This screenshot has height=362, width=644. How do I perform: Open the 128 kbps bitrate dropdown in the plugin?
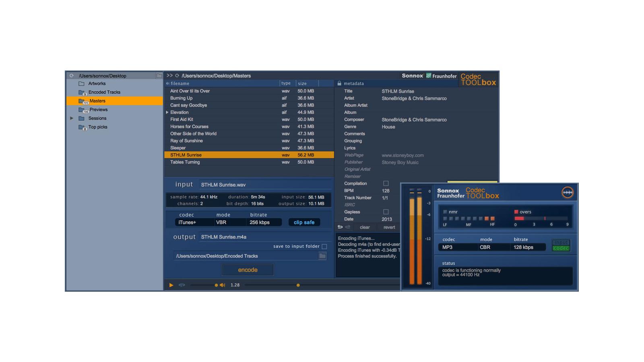[528, 247]
